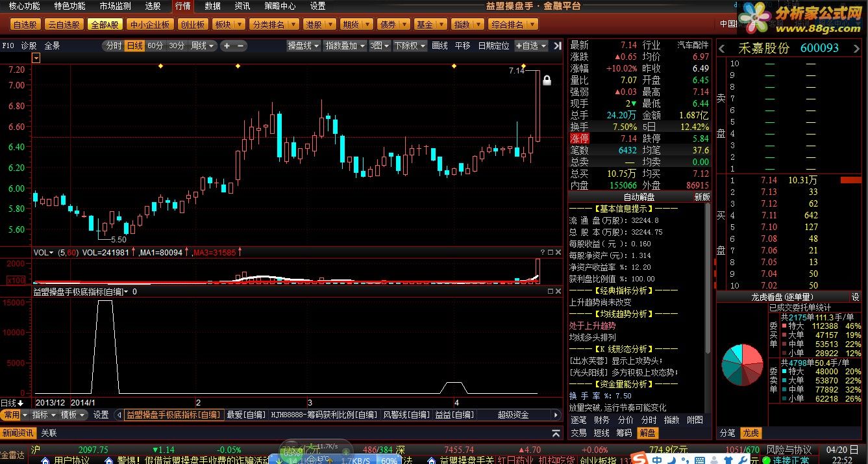The height and width of the screenshot is (464, 868).
Task: Expand the news panel with up arrow icon
Action: [x=556, y=433]
